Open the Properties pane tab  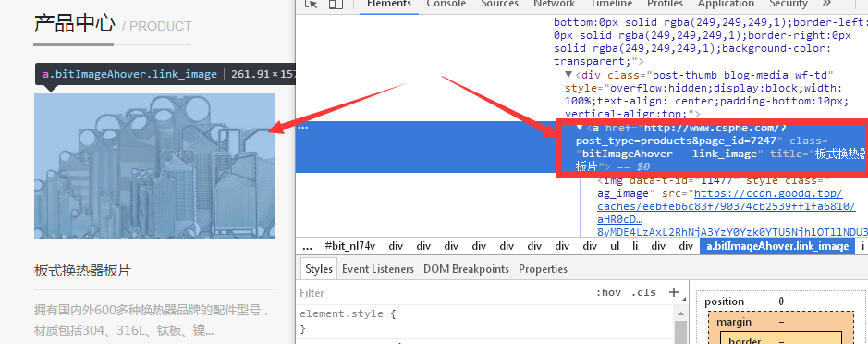(x=543, y=269)
